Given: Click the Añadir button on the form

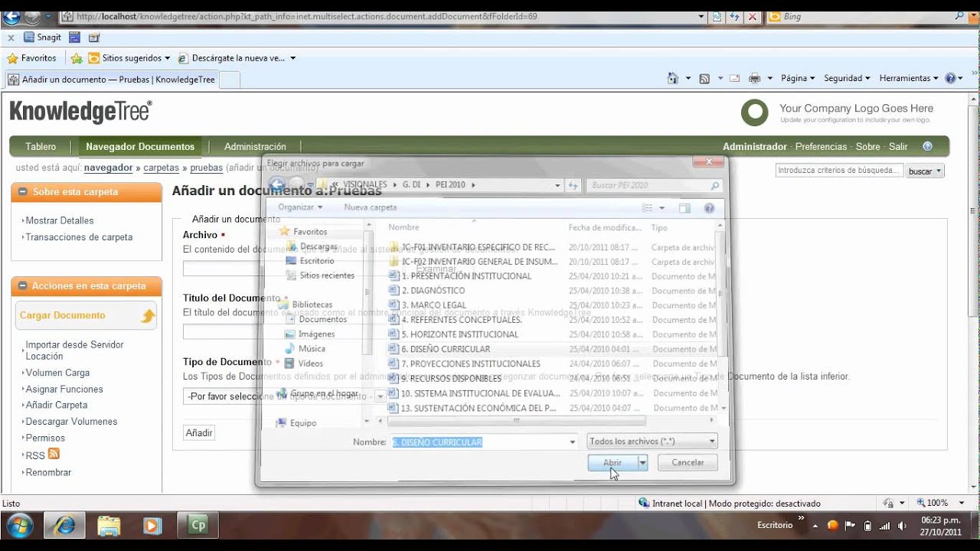Looking at the screenshot, I should click(x=199, y=432).
